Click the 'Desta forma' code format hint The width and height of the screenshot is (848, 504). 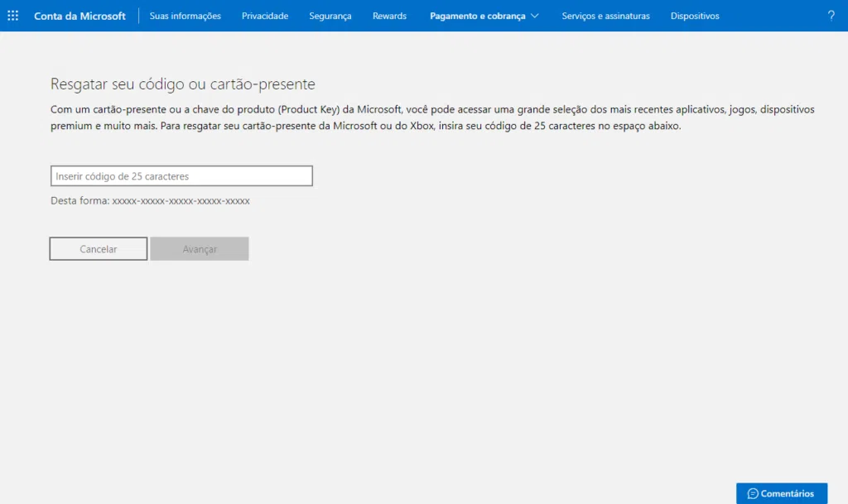(x=150, y=201)
